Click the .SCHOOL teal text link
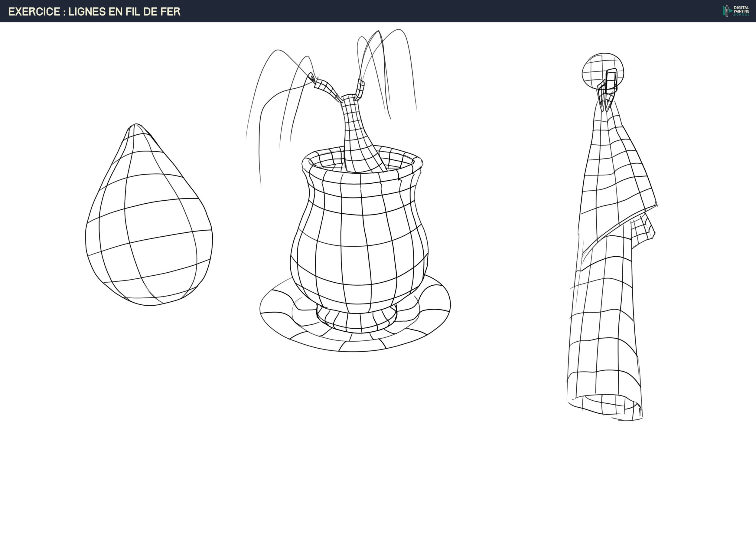756x535 pixels. click(x=742, y=15)
